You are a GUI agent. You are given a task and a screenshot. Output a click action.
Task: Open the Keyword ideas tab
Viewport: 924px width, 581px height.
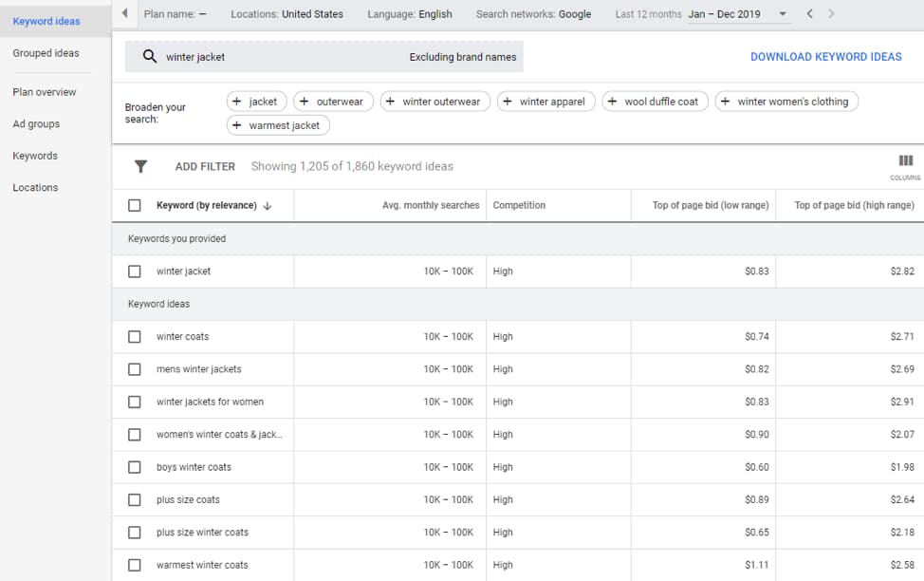(46, 21)
